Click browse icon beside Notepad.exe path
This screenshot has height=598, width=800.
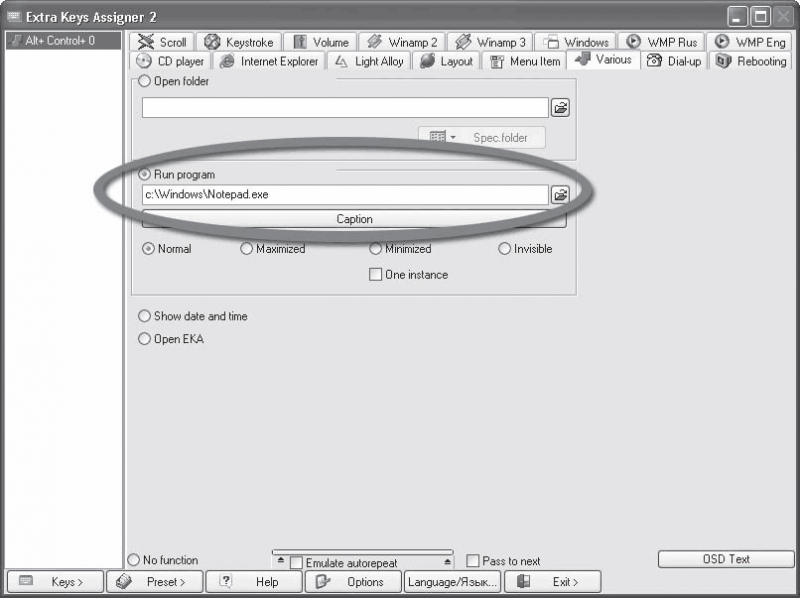(560, 194)
